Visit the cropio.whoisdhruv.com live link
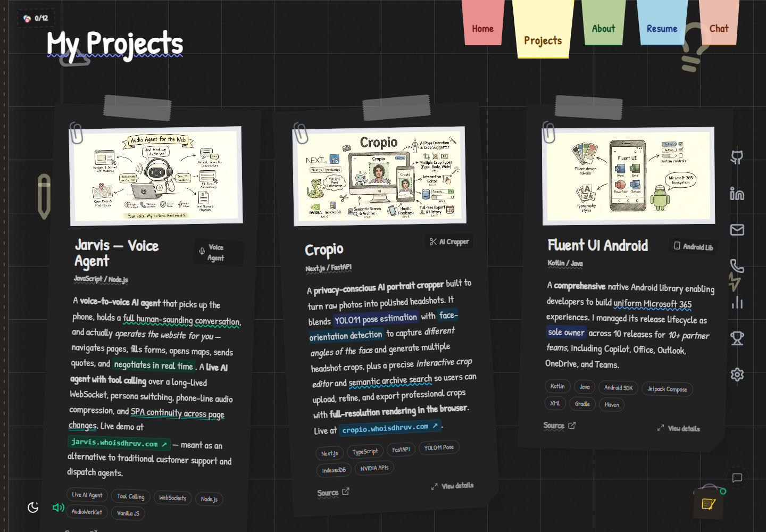The width and height of the screenshot is (766, 532). (x=390, y=428)
